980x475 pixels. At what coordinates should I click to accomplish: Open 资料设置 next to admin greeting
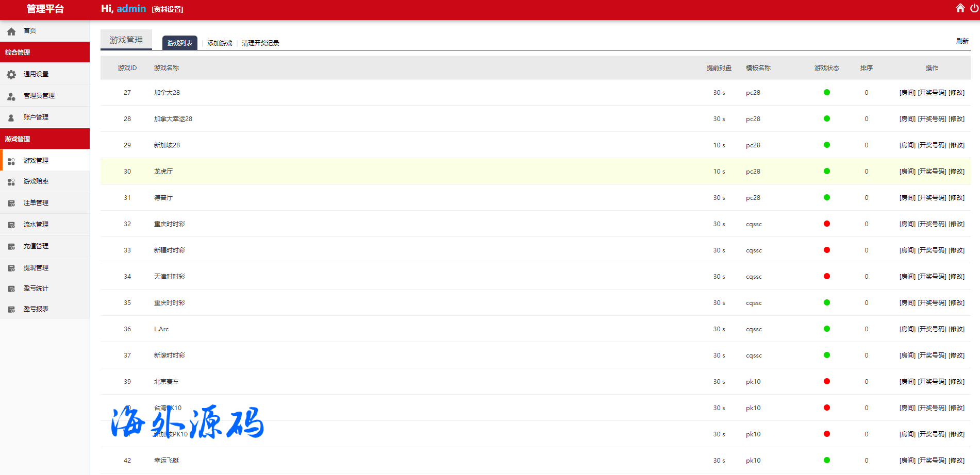click(x=168, y=9)
